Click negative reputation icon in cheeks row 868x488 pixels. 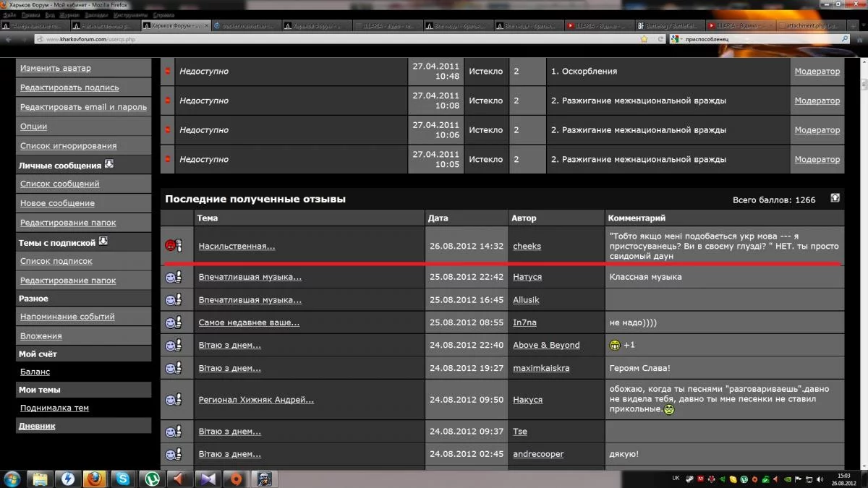pyautogui.click(x=174, y=246)
